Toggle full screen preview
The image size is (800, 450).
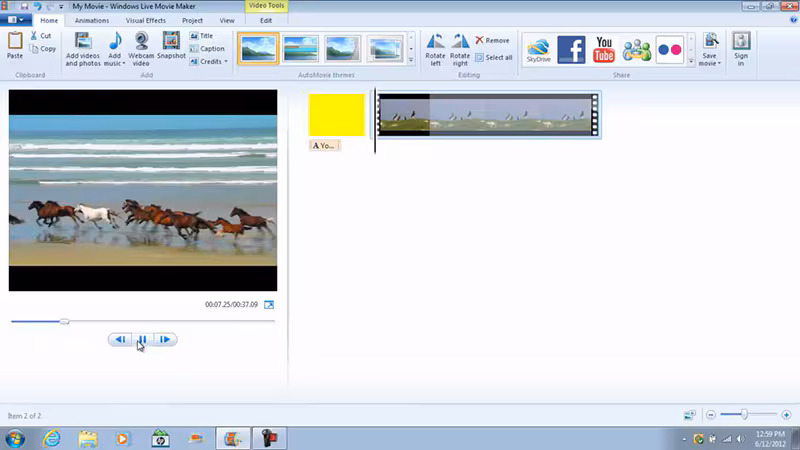[x=269, y=305]
